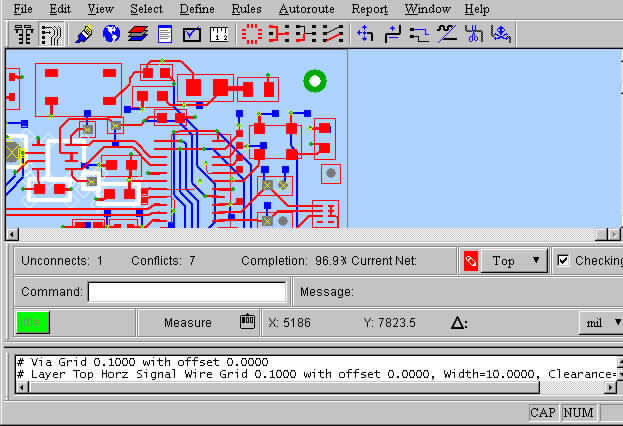623x426 pixels.
Task: Click the highlighter repaint tool icon
Action: pos(85,34)
